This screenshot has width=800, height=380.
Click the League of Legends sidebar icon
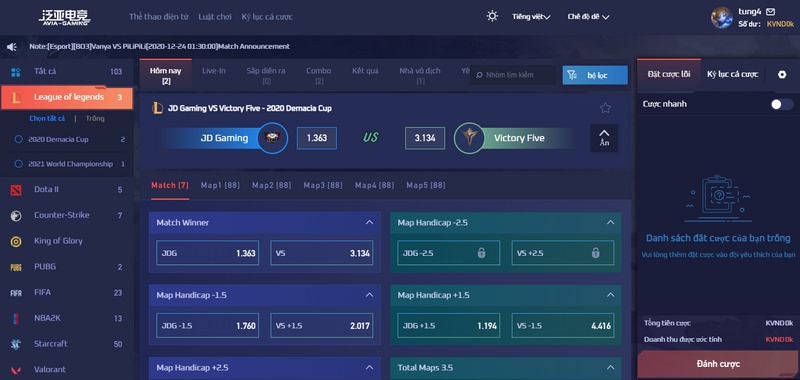pos(16,97)
